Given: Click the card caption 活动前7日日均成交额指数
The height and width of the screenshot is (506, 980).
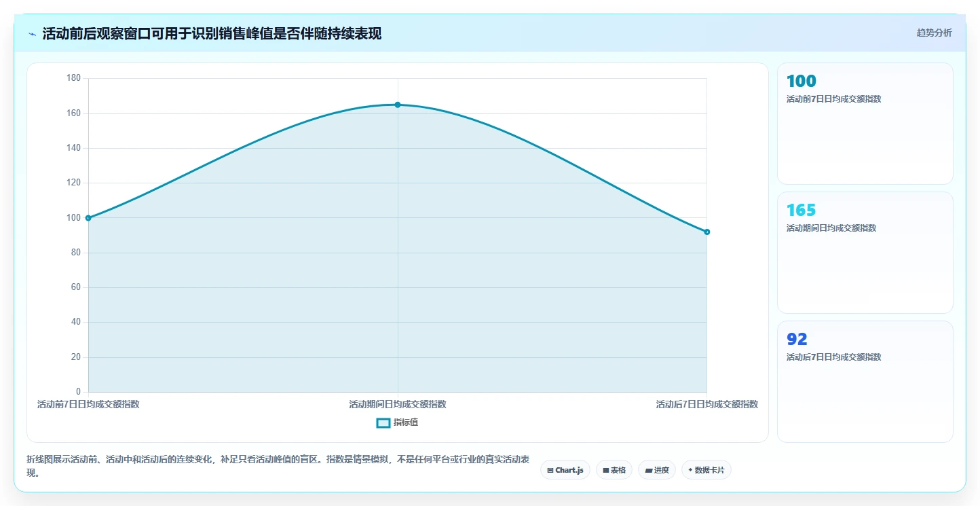Looking at the screenshot, I should click(x=833, y=99).
